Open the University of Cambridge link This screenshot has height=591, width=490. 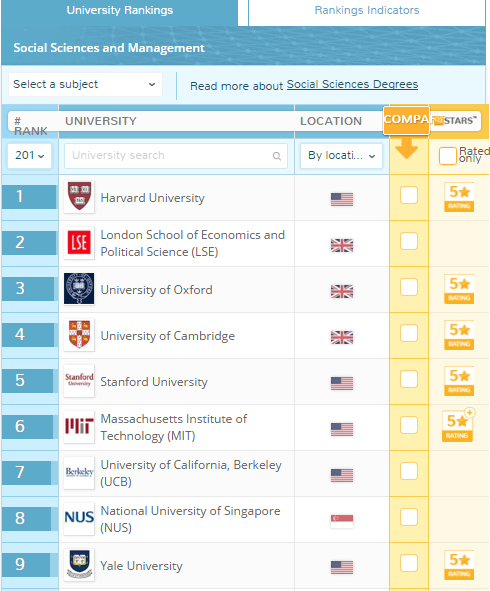[x=168, y=335]
